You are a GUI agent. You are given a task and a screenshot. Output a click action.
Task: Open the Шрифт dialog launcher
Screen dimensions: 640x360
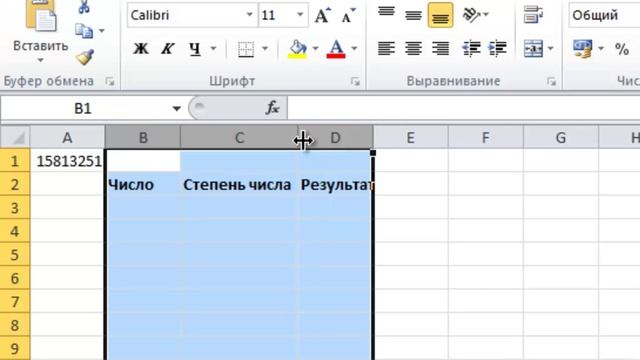pos(355,81)
